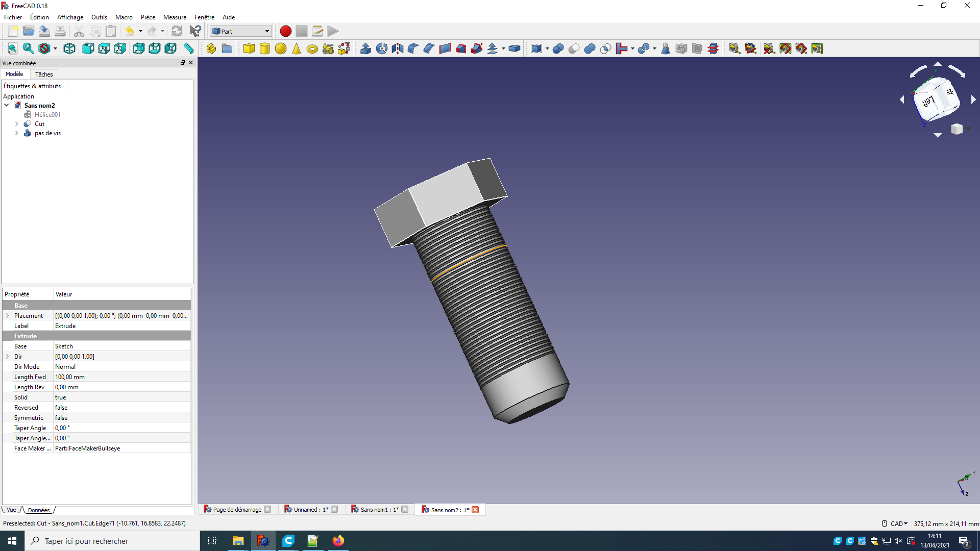Create a torus primitive
This screenshot has height=551, width=980.
pyautogui.click(x=312, y=48)
